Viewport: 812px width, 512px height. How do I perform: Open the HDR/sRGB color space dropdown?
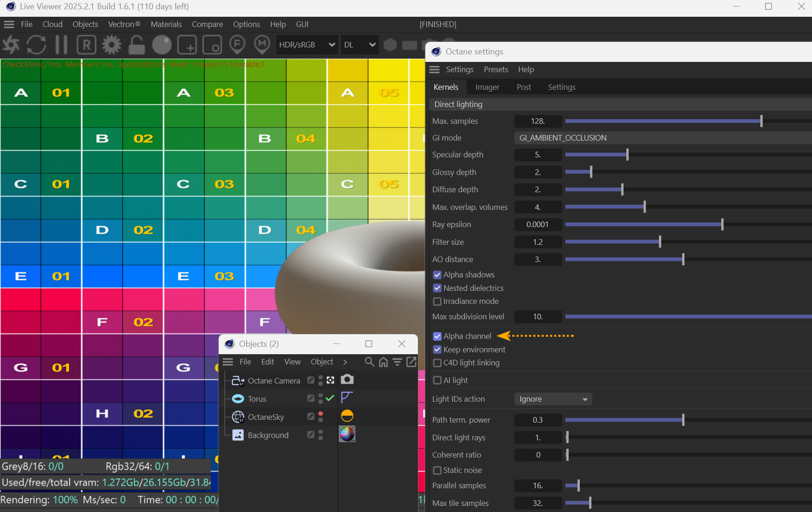coord(307,45)
